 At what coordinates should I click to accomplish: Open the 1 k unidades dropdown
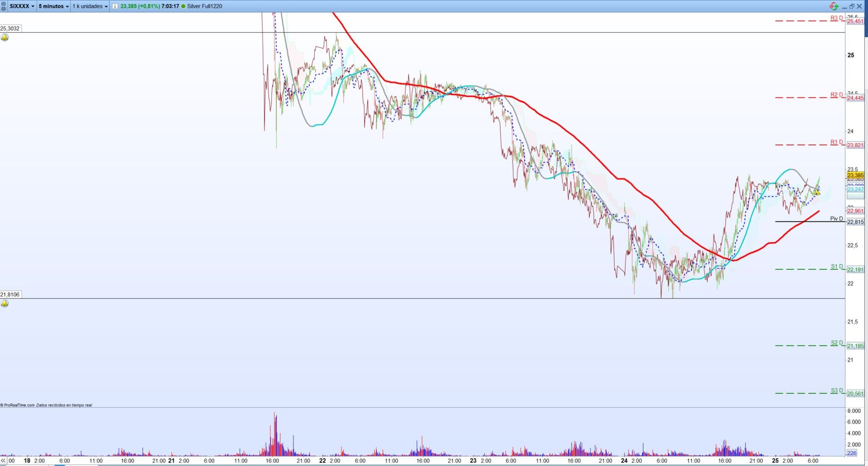point(90,6)
